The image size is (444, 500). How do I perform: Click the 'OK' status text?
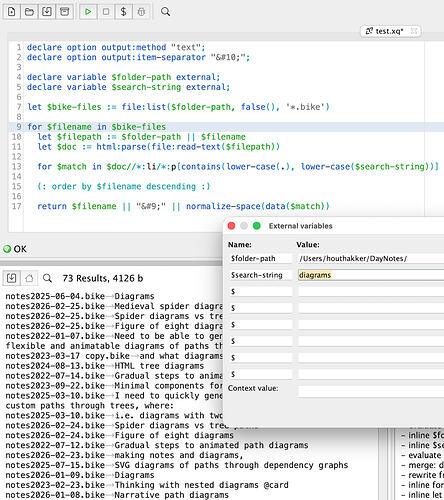(x=20, y=249)
